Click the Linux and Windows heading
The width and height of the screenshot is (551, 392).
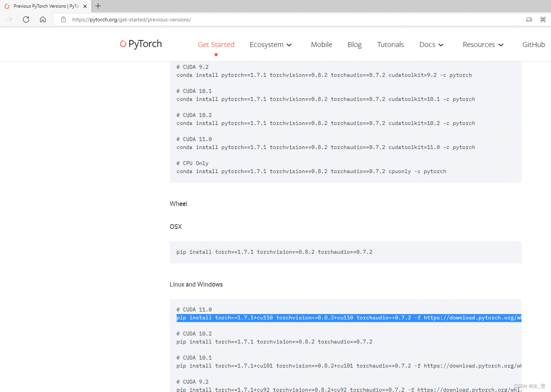tap(196, 284)
